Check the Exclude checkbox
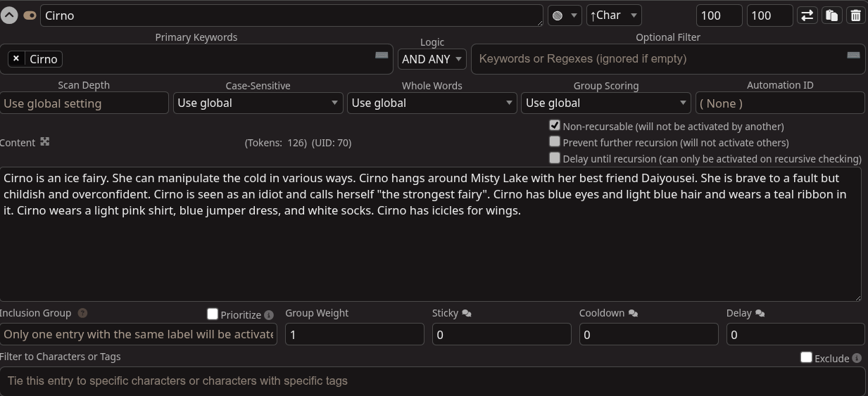 (807, 357)
